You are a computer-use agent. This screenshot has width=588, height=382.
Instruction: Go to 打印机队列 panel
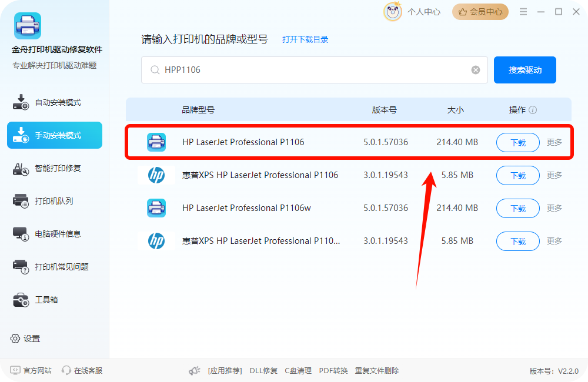tap(55, 201)
